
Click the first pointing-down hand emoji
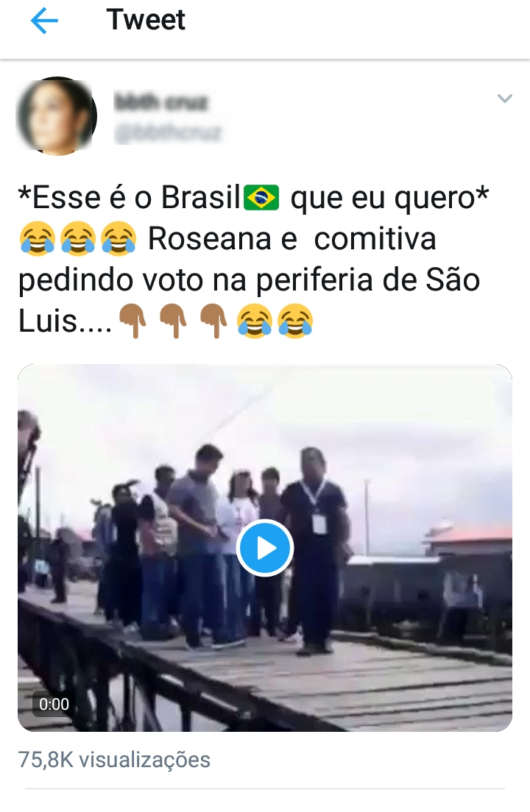(x=132, y=321)
